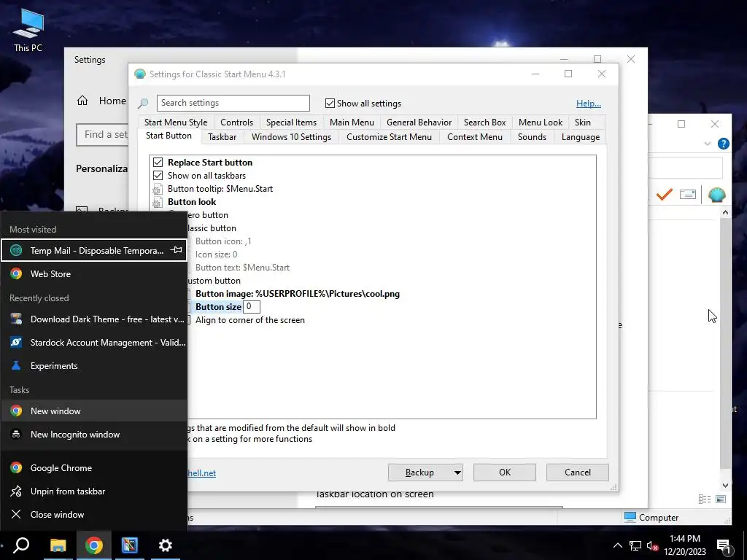747x560 pixels.
Task: Click the gear icon beside Button tooltip
Action: (158, 190)
